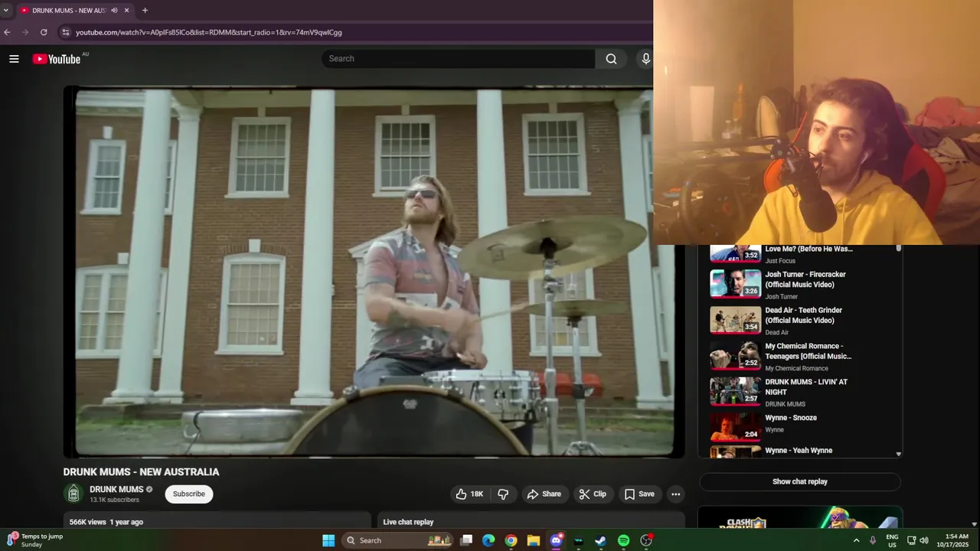Launch Microsoft Edge from taskbar
This screenshot has height=551, width=980.
[488, 540]
